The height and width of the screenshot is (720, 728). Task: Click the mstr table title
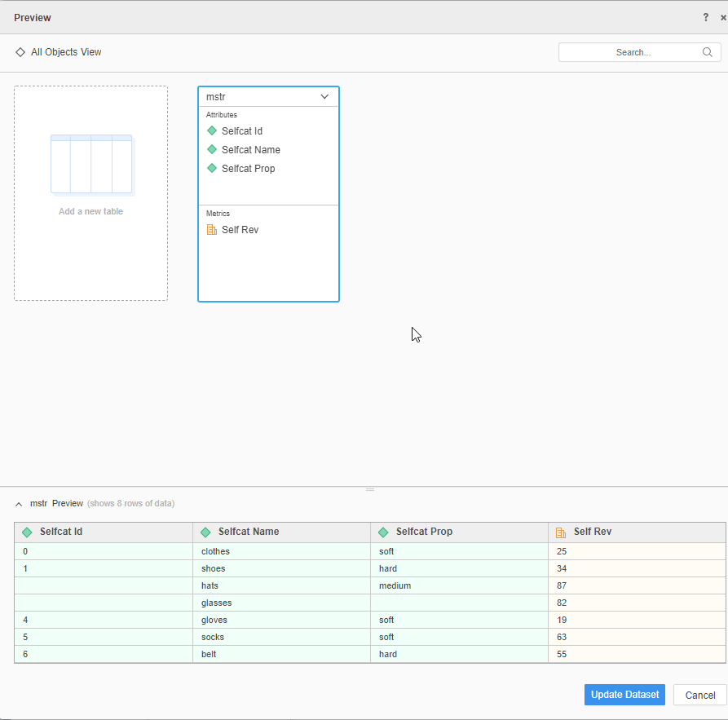tap(216, 96)
